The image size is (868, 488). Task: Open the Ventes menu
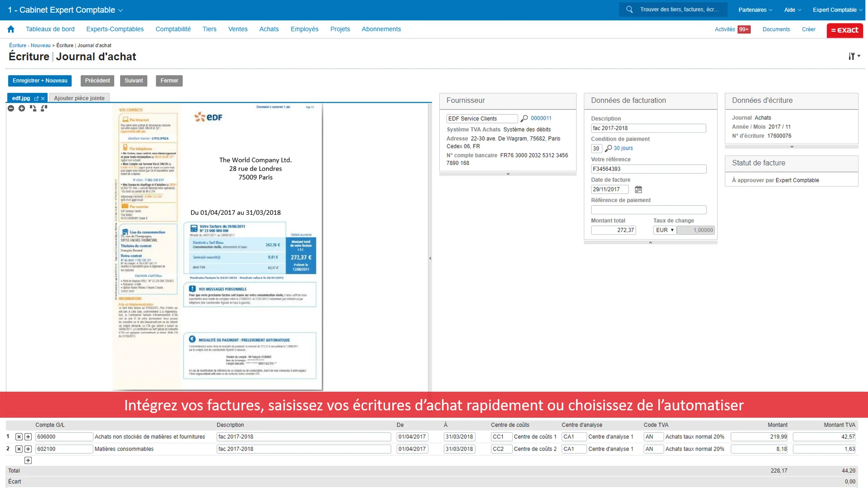click(x=238, y=29)
